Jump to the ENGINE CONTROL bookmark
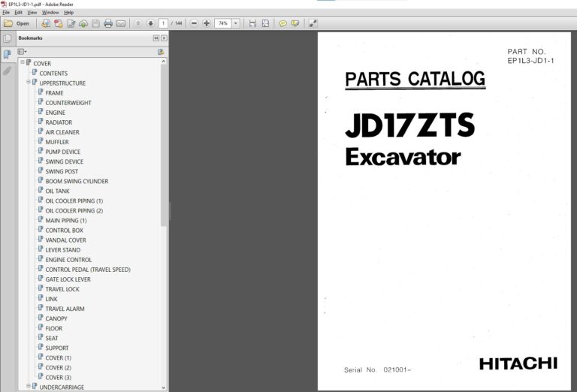 point(68,260)
